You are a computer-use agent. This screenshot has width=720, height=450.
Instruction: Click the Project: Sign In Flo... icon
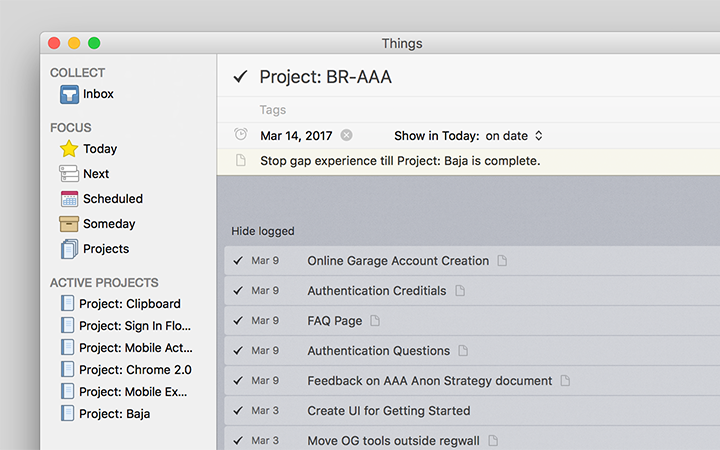tap(68, 326)
